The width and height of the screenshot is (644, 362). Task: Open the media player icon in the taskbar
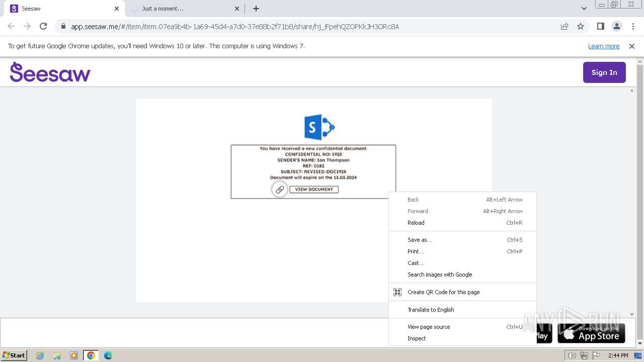74,355
